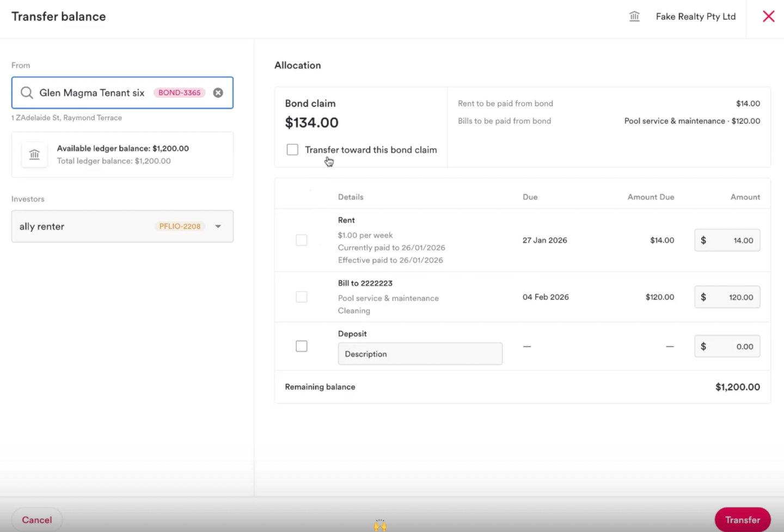Screen dimensions: 784x532
Task: Close the Transfer balance dialog with red X
Action: (768, 16)
